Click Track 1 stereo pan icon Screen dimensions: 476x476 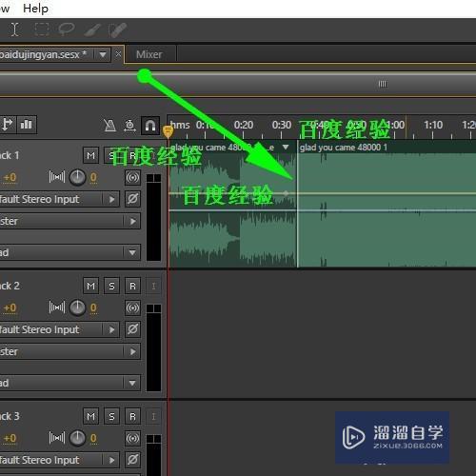point(57,177)
